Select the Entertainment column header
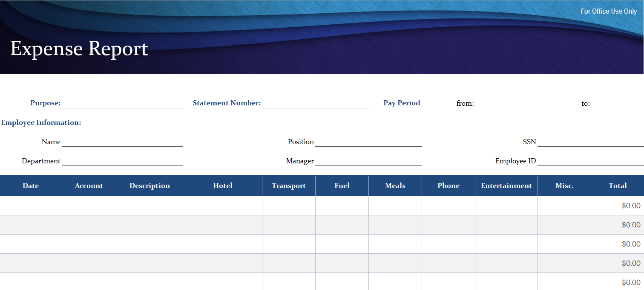Viewport: 644px width, 290px height. click(x=506, y=186)
